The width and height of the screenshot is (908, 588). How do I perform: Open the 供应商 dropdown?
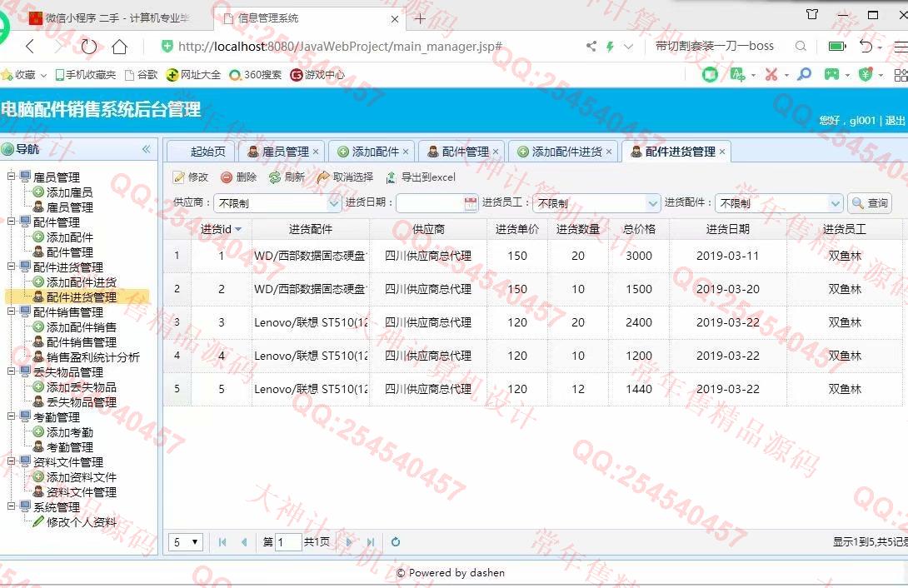point(334,202)
